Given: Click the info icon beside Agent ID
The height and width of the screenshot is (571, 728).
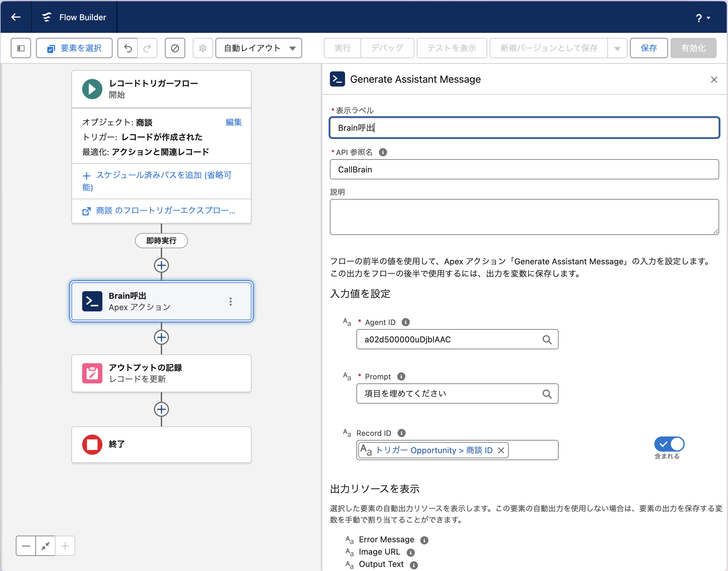Looking at the screenshot, I should (x=406, y=322).
